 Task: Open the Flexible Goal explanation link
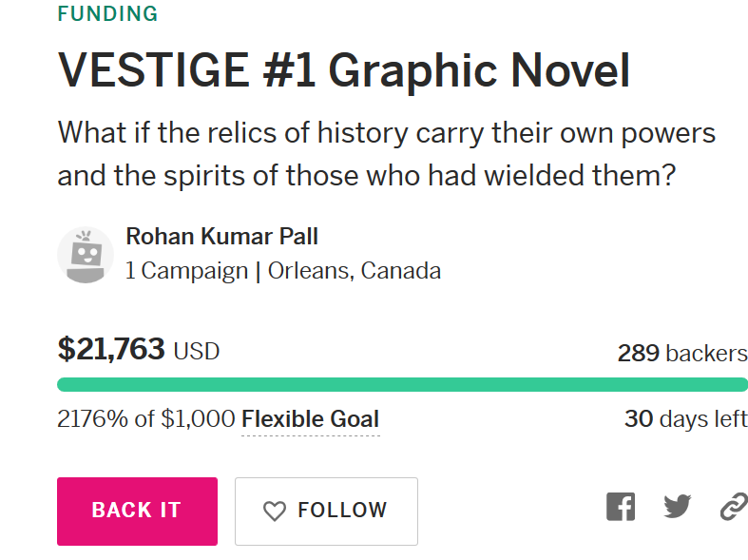[x=311, y=419]
